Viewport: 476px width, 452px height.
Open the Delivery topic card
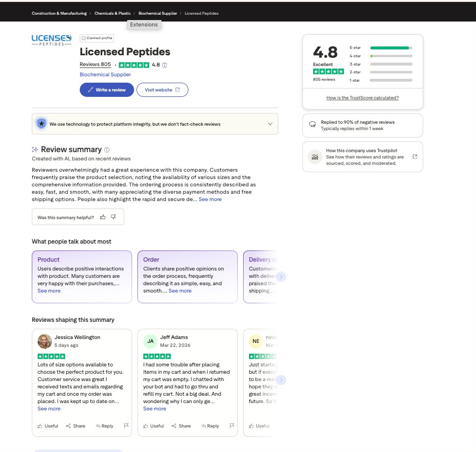(260, 277)
